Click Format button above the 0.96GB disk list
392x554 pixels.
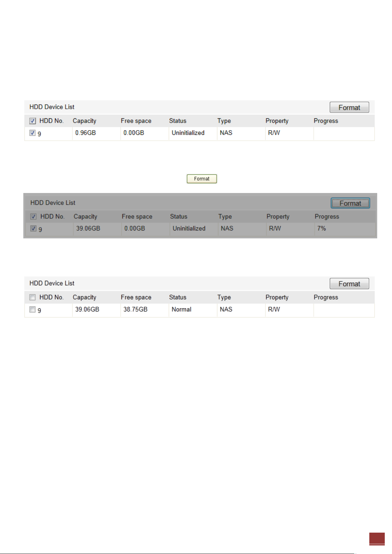pyautogui.click(x=349, y=108)
